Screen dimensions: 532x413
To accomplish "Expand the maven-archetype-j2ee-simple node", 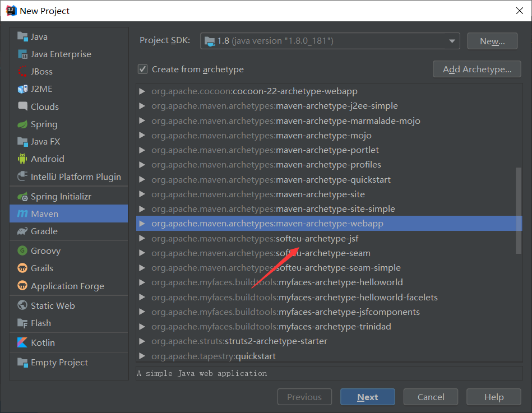I will [142, 106].
